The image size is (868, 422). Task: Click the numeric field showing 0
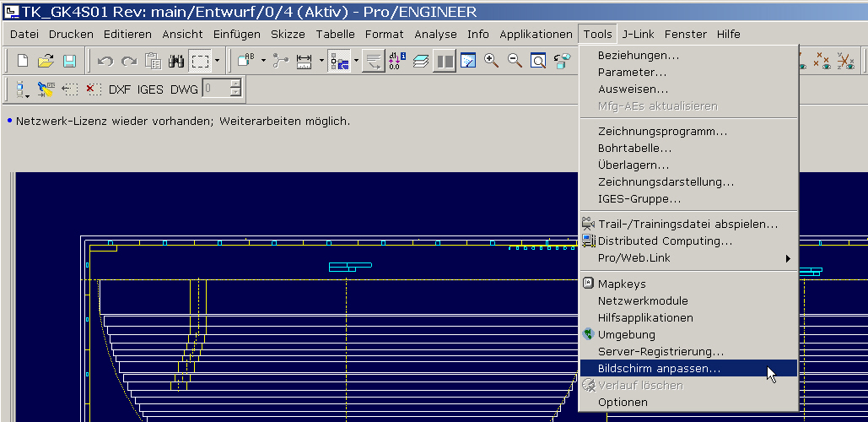pyautogui.click(x=217, y=88)
